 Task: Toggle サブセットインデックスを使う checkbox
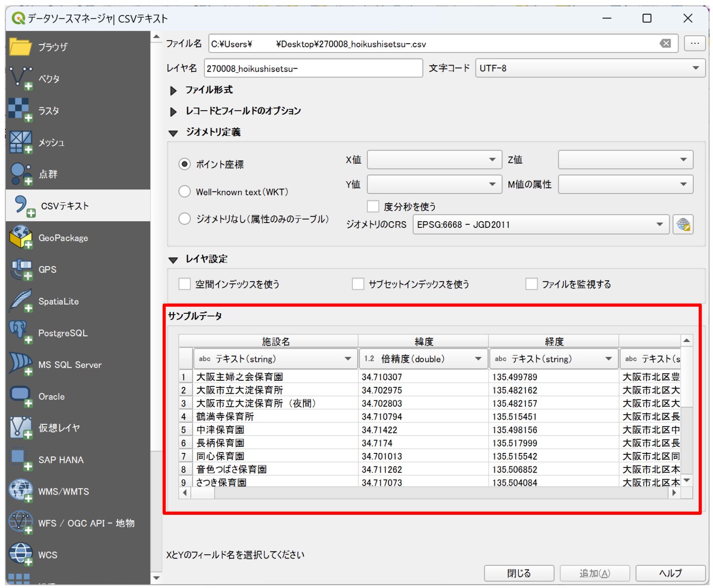[357, 284]
